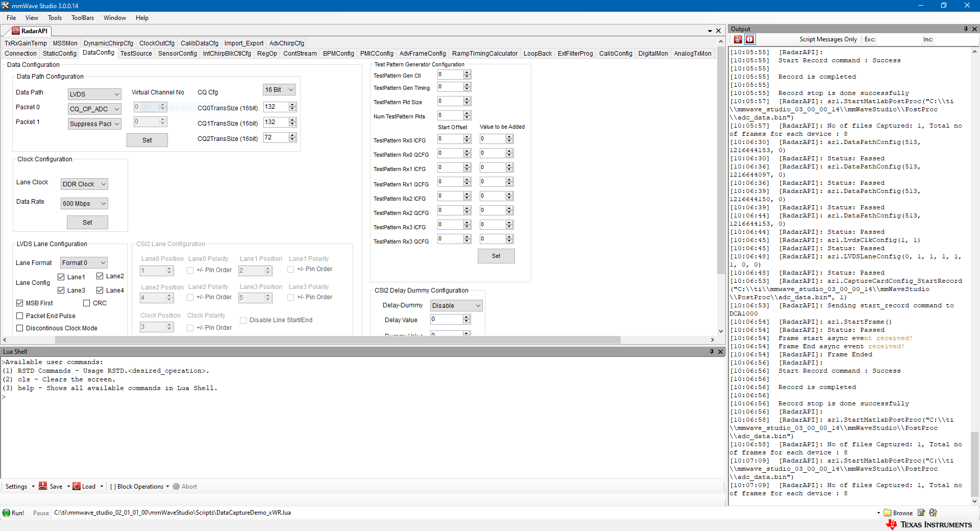
Task: Enable the Lane1 checkbox
Action: [61, 277]
